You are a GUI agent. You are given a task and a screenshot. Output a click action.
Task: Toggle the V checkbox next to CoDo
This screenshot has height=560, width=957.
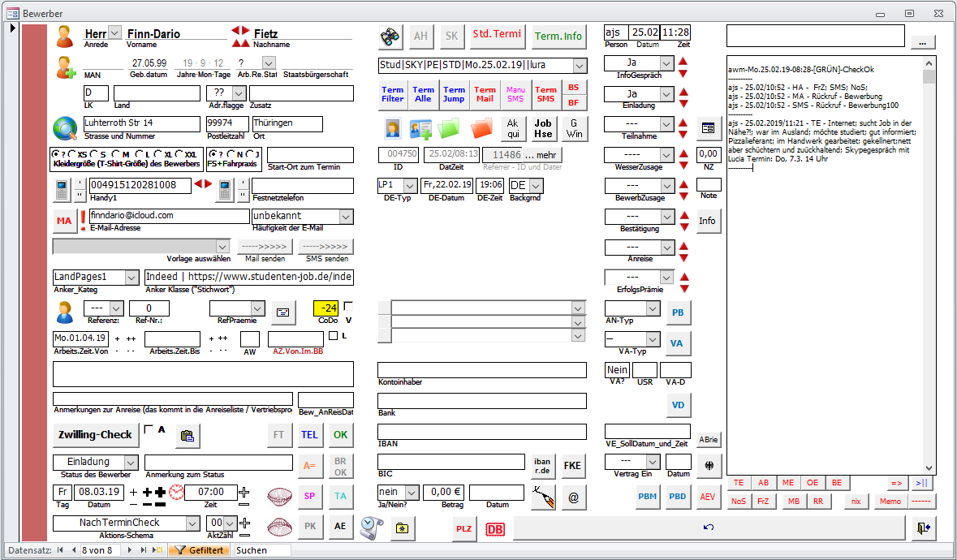coord(348,307)
